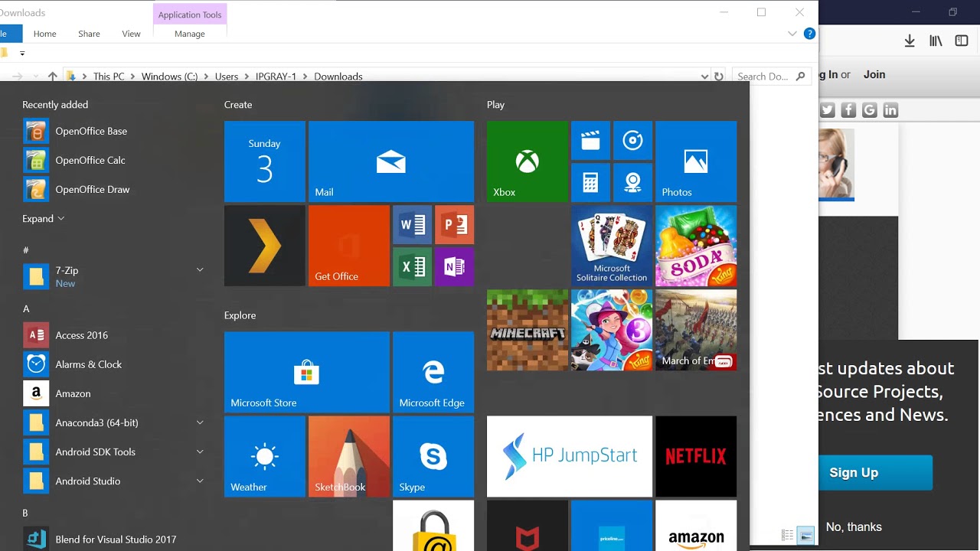Open address bar history dropdown in Explorer
This screenshot has height=551, width=980.
(x=704, y=77)
